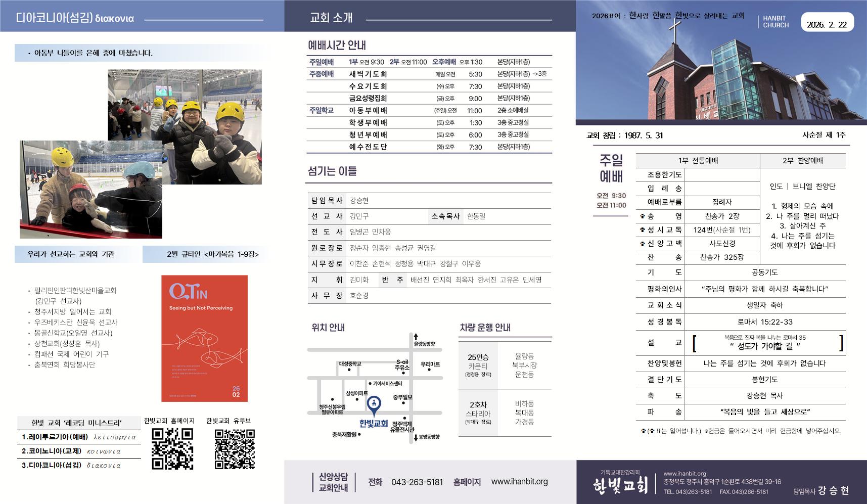Click the up arrow toward 율량동방향
Screen dimensions: 867x504
416,337
